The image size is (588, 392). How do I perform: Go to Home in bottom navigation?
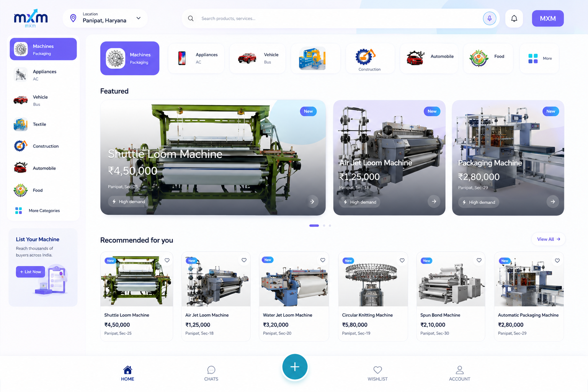[127, 373]
